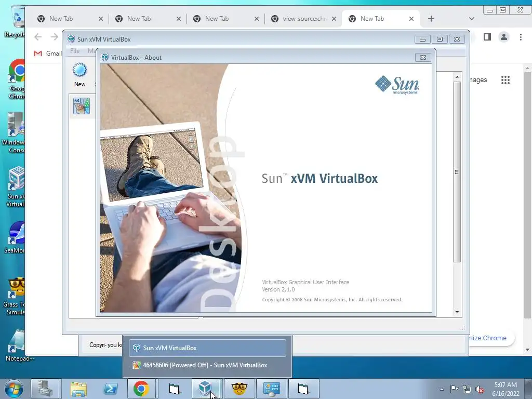Click the Sun Microsystems logo in About dialog
Image resolution: width=532 pixels, height=399 pixels.
click(x=397, y=85)
